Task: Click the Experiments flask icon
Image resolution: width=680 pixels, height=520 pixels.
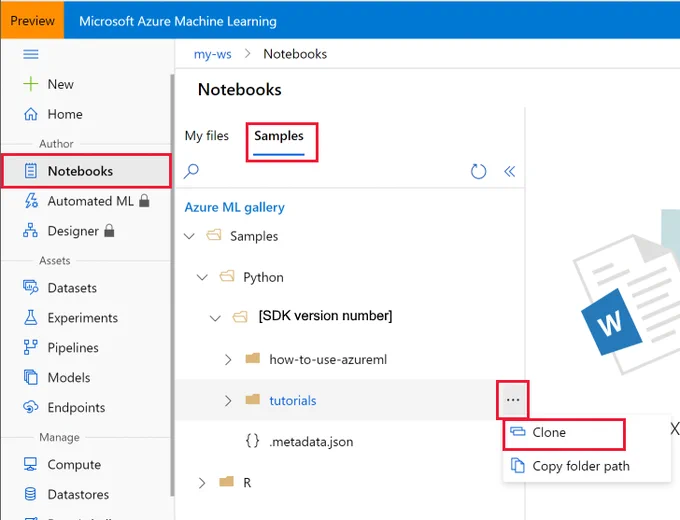Action: [30, 317]
